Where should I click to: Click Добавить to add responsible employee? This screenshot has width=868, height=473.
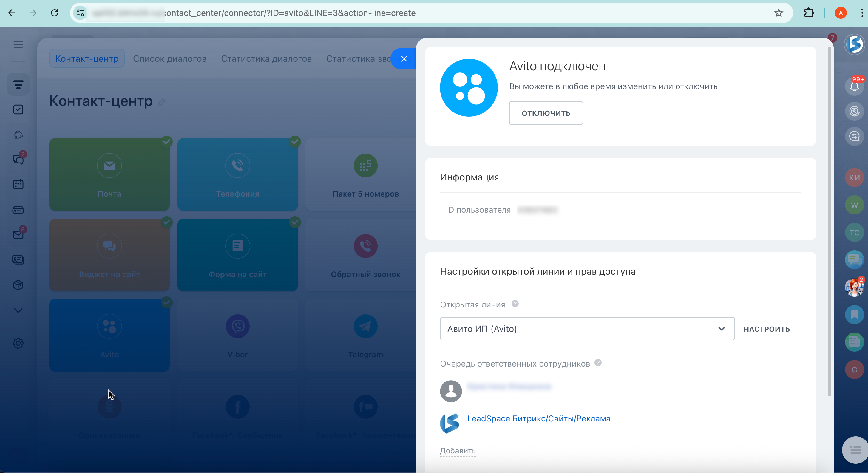[458, 450]
